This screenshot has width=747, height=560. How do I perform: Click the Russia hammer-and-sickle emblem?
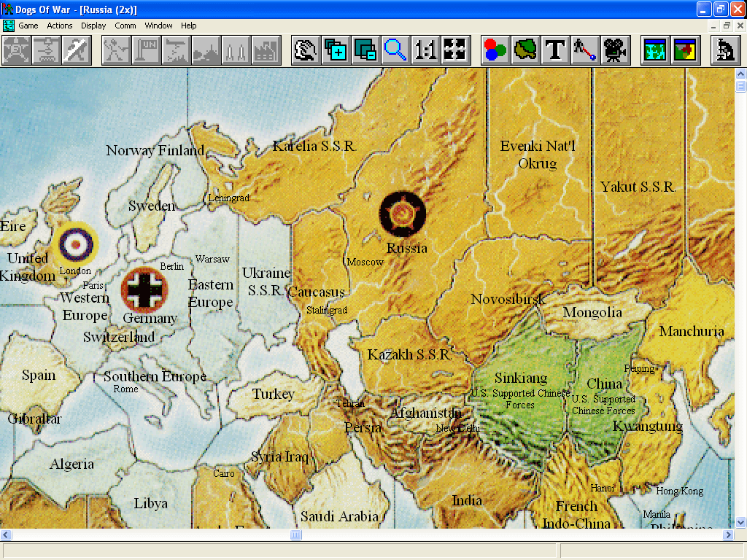403,214
